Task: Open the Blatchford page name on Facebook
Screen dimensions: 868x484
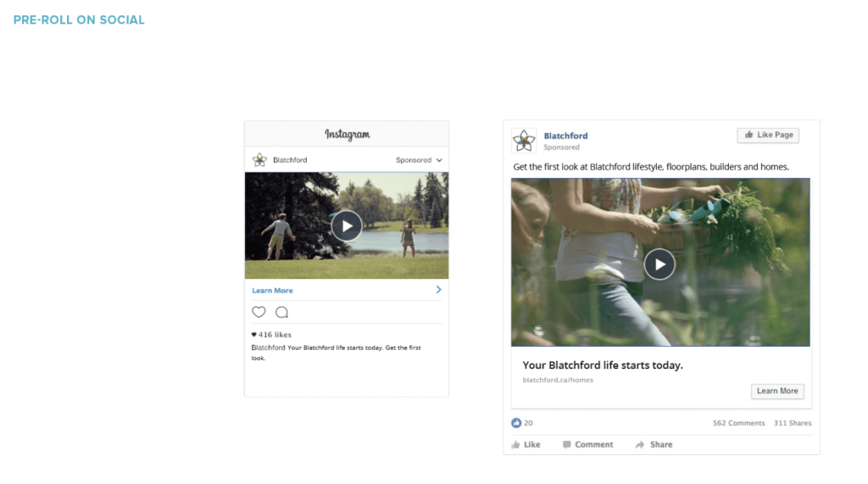Action: (565, 136)
